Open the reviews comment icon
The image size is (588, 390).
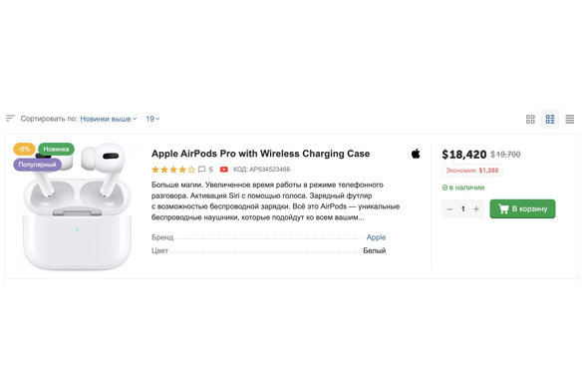coord(201,170)
